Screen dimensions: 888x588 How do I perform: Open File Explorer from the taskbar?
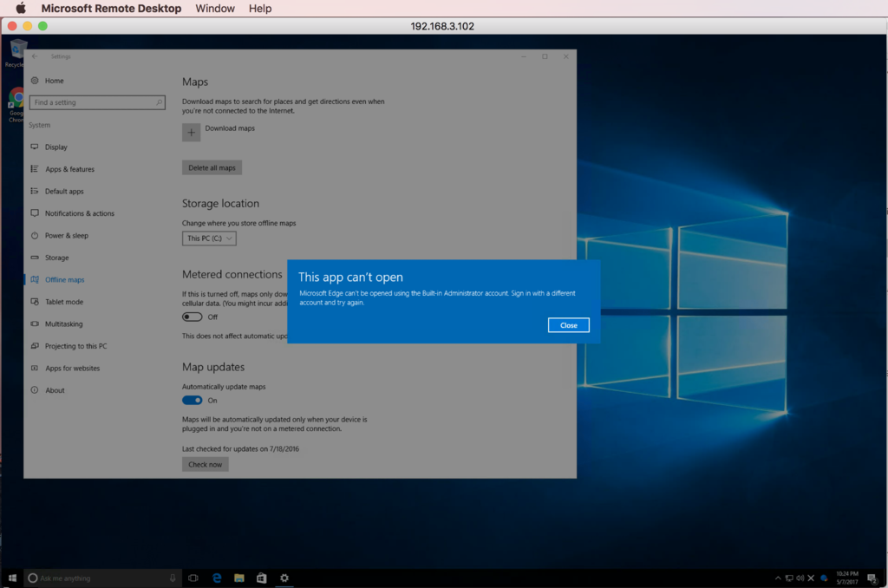point(239,578)
